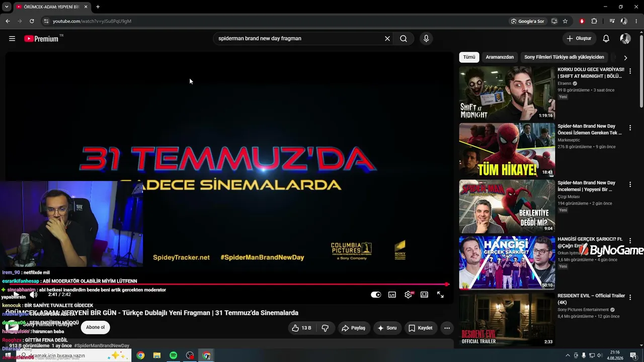
Task: Open a new browser tab
Action: (98, 7)
